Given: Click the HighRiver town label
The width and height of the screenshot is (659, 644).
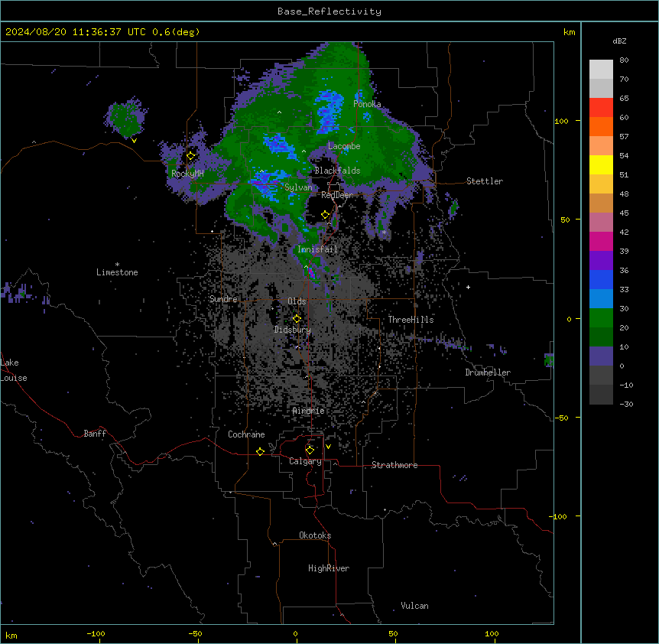Looking at the screenshot, I should [x=329, y=568].
